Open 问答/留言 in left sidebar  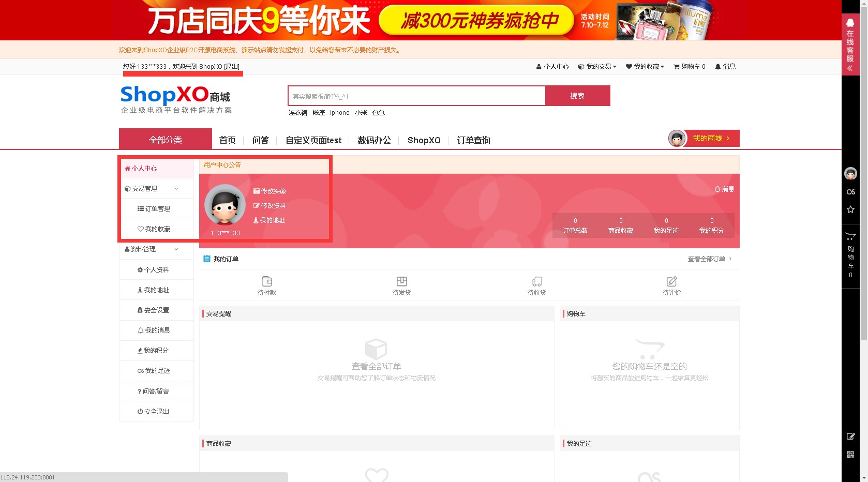click(156, 391)
